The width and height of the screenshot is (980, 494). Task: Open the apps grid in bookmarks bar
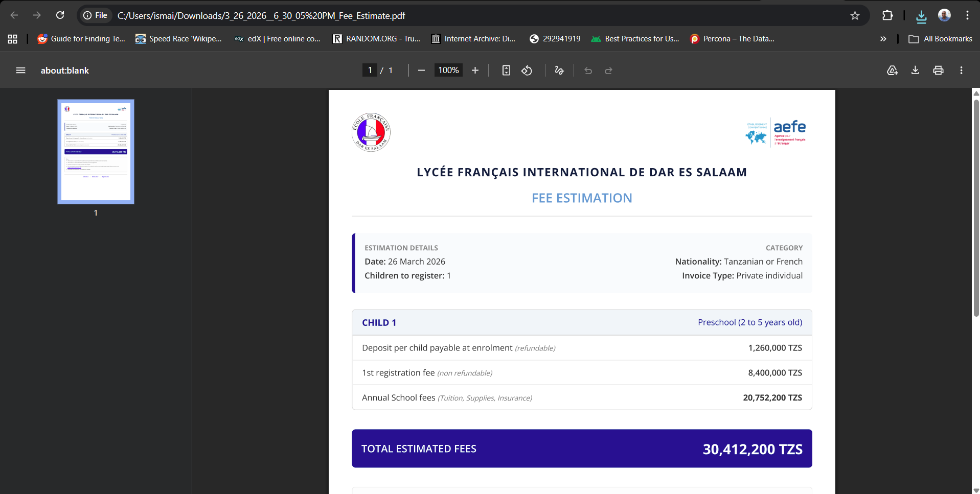(x=13, y=39)
